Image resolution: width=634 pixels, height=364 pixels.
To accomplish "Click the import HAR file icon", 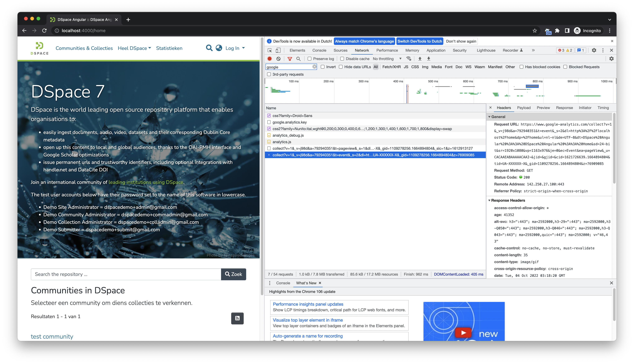I will 420,59.
